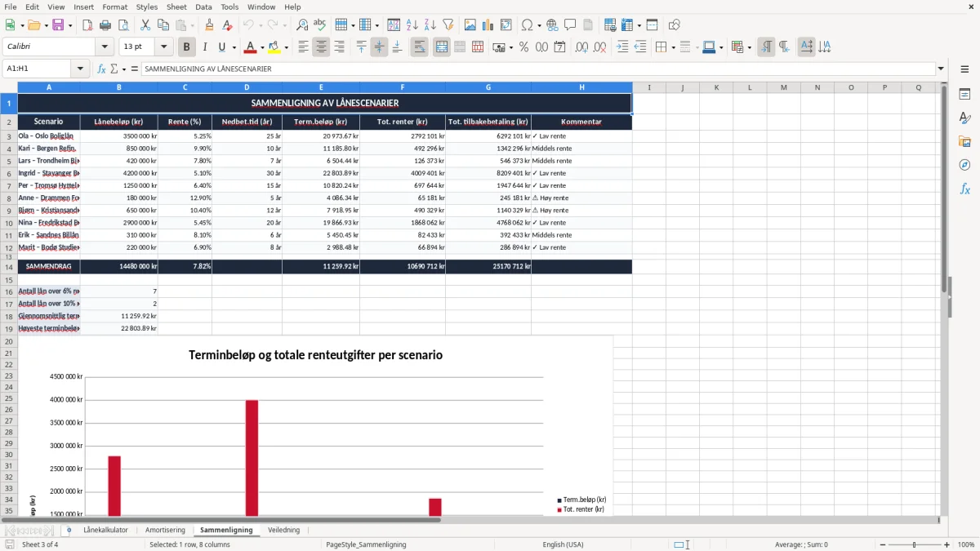
Task: Click the Clear Direct Formatting icon
Action: (x=227, y=25)
